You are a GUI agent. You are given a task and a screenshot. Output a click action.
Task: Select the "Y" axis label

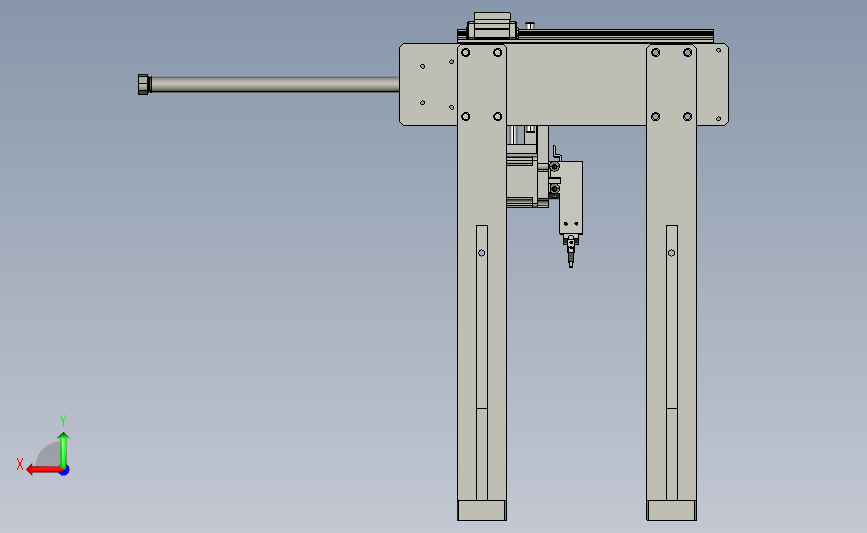coord(63,421)
